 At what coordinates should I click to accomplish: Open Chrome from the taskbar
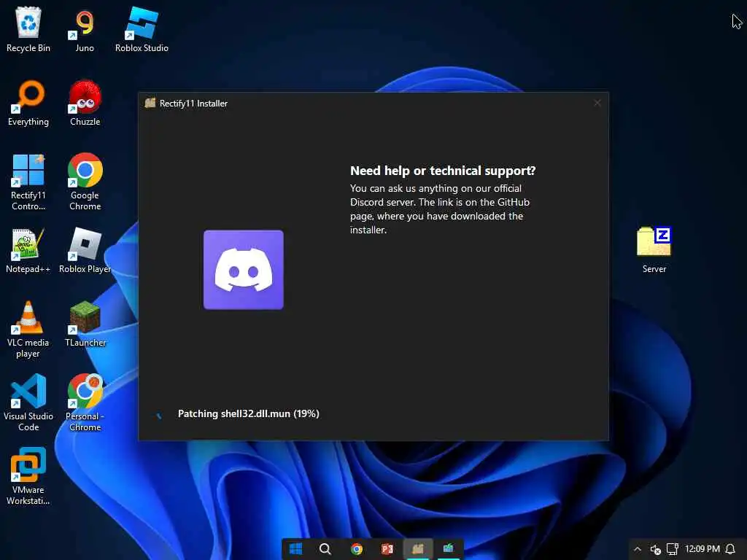356,549
